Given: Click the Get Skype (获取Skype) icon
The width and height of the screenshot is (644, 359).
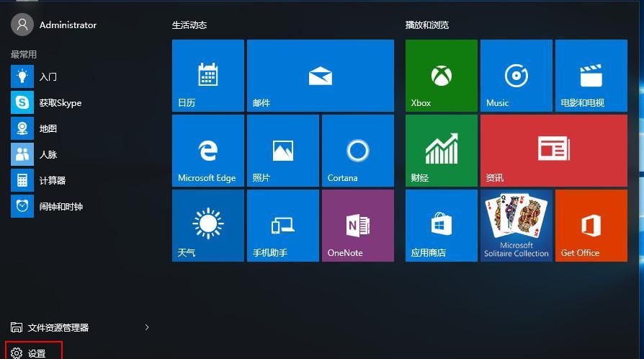Looking at the screenshot, I should (22, 102).
